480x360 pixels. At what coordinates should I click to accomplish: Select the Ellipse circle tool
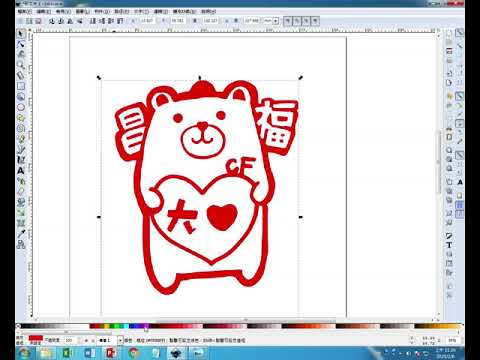click(x=21, y=107)
